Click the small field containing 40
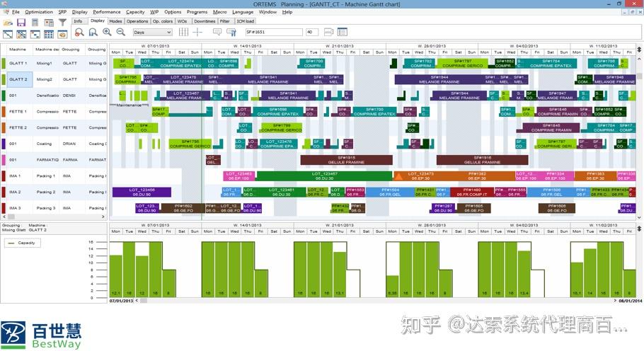This screenshot has width=644, height=351. click(311, 32)
